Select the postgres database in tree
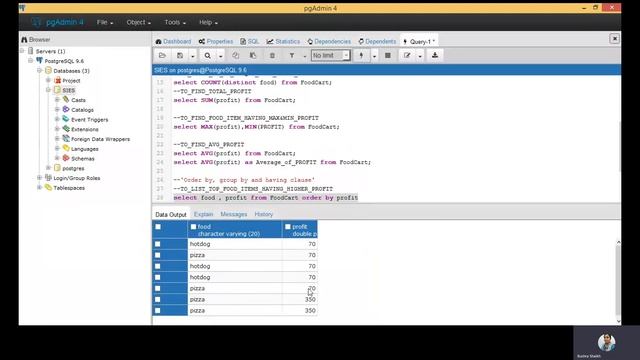 coord(73,168)
